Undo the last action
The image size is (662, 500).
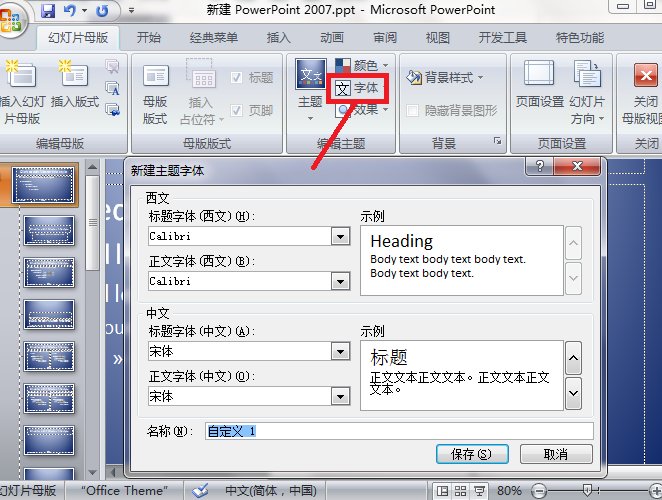(x=70, y=10)
